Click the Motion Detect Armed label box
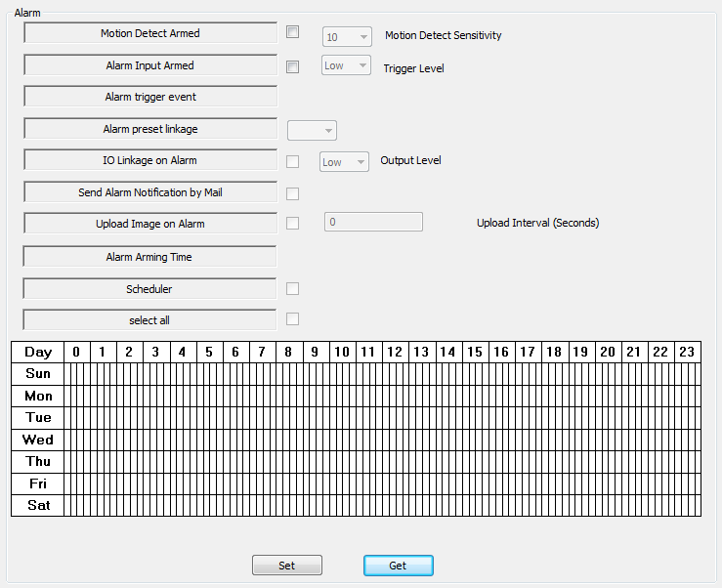The image size is (722, 588). (150, 33)
